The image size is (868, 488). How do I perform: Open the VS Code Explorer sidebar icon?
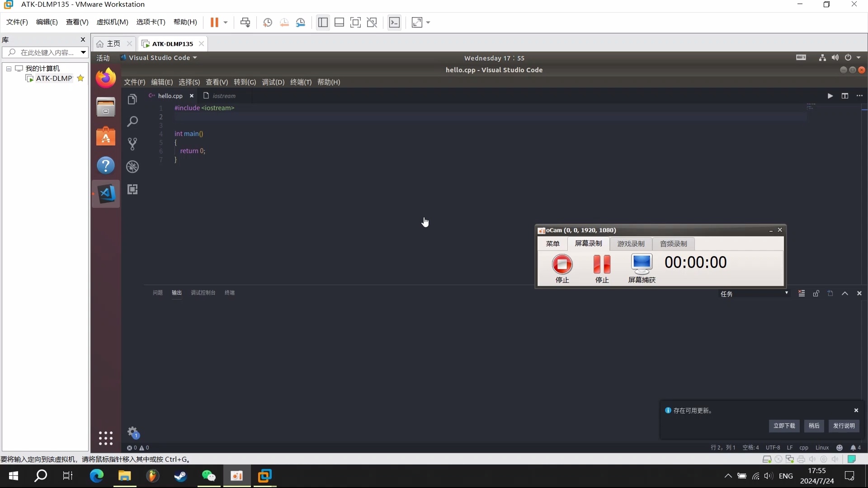[x=132, y=99]
